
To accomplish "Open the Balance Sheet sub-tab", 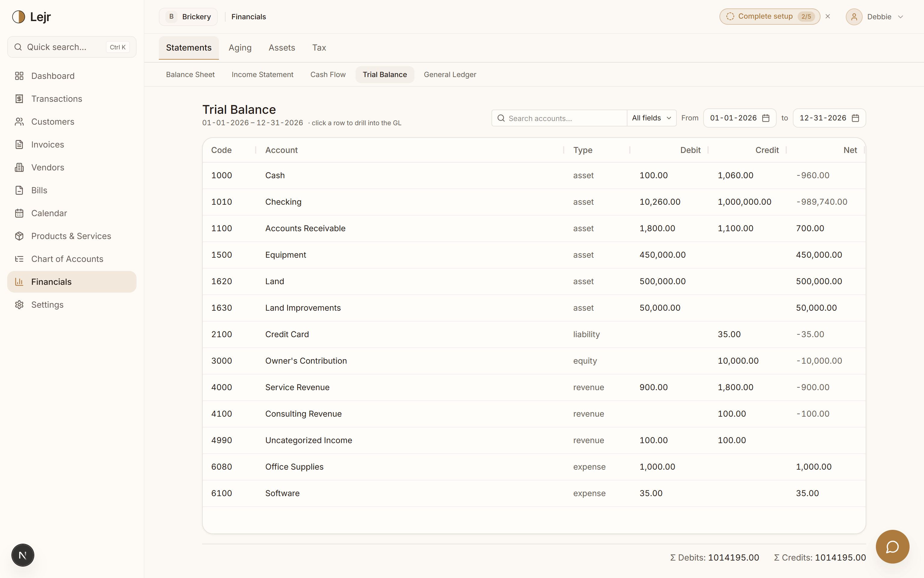I will point(190,75).
